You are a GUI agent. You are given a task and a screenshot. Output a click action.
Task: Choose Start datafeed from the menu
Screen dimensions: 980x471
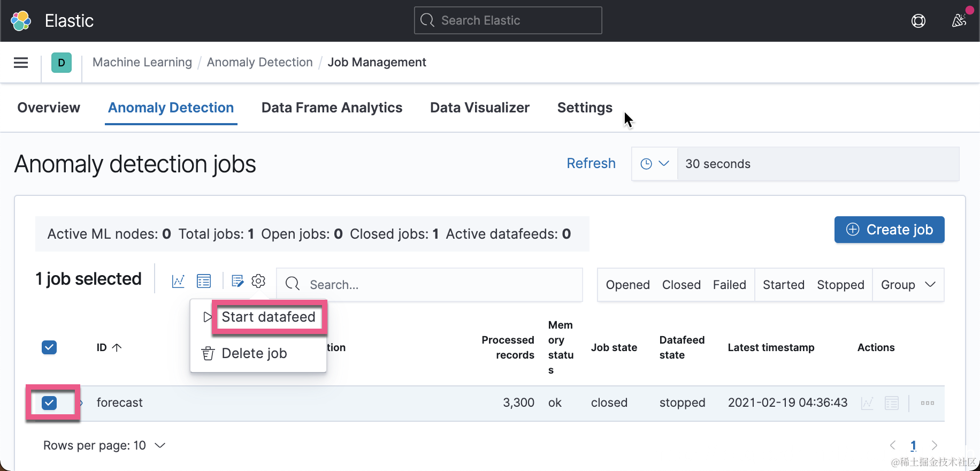[268, 317]
